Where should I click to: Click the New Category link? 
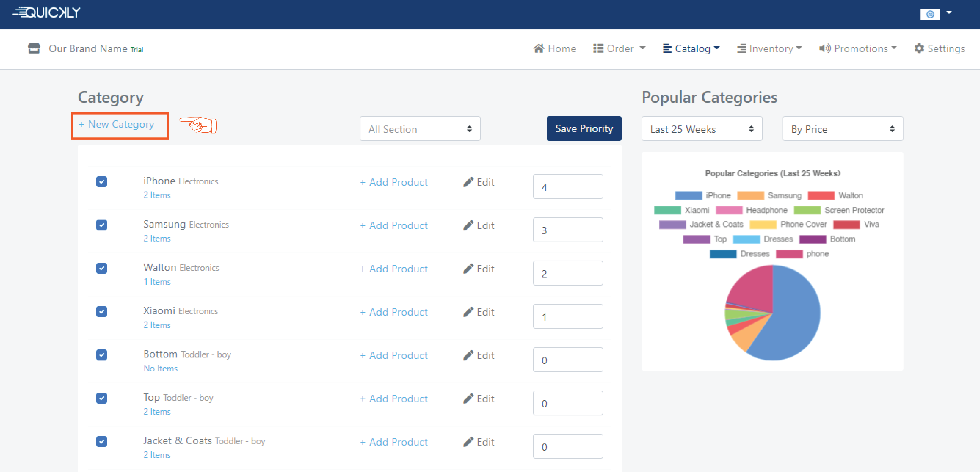117,124
